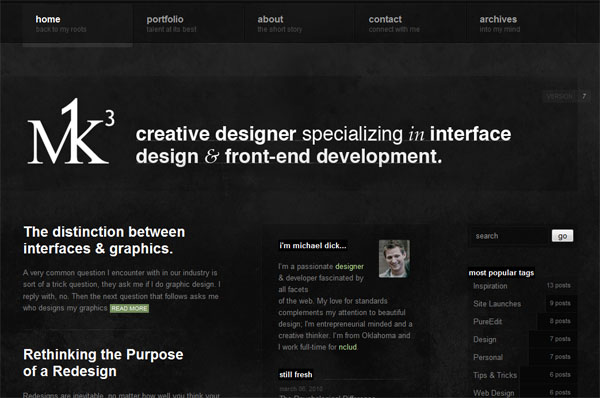Image resolution: width=600 pixels, height=398 pixels.
Task: Click the 'i'm michael dick...' heading
Action: tap(313, 246)
